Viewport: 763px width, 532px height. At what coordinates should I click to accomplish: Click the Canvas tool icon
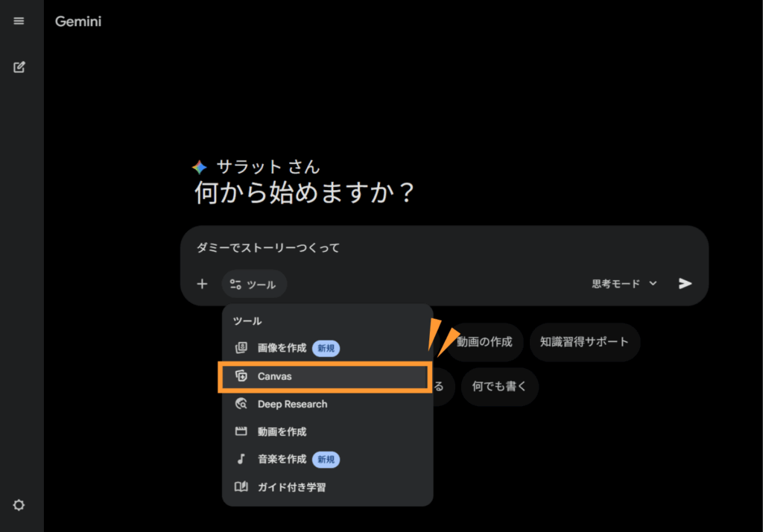[x=241, y=376]
